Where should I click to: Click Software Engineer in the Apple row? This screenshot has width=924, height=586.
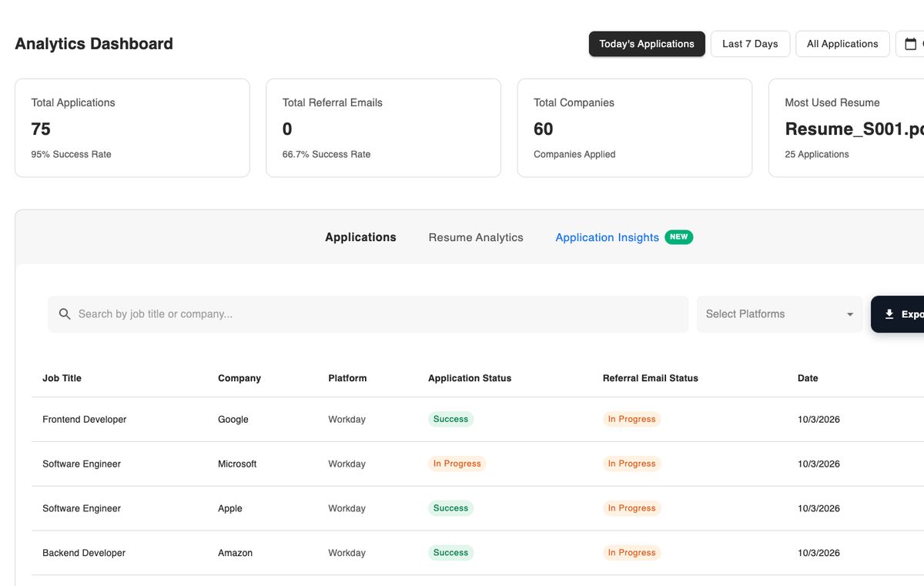(82, 508)
